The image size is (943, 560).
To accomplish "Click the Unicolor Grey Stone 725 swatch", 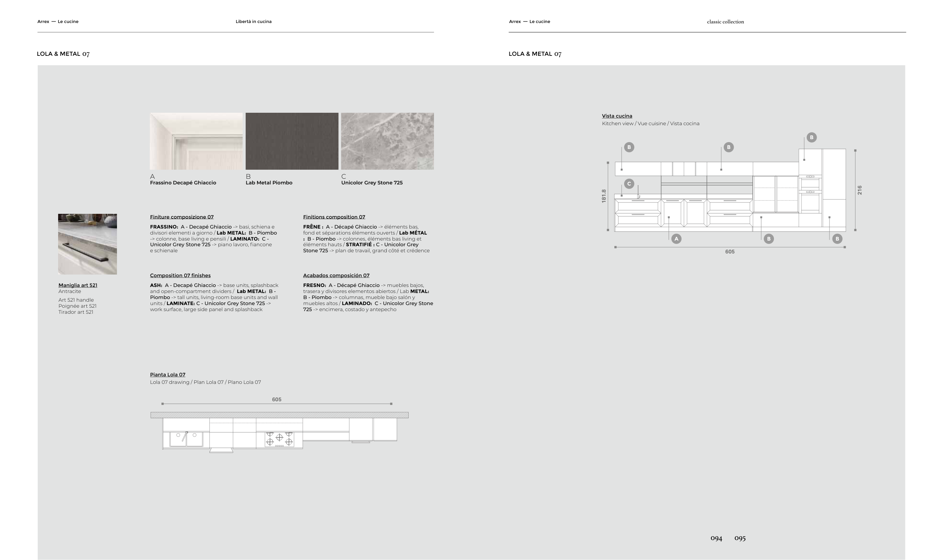I will click(x=387, y=141).
